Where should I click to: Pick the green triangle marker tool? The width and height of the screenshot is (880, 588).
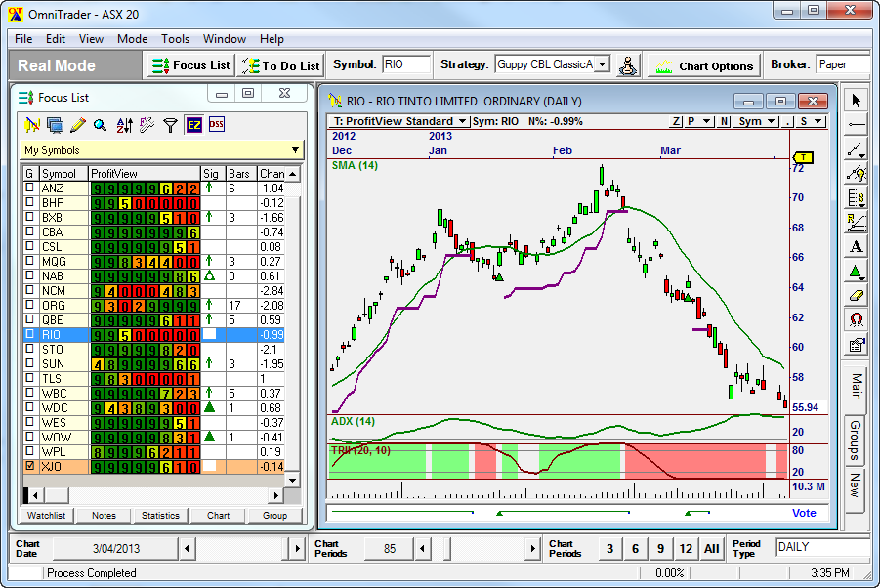point(856,271)
